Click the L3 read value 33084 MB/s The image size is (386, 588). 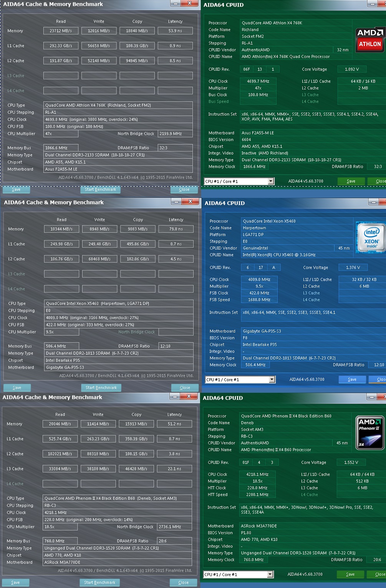coord(60,469)
